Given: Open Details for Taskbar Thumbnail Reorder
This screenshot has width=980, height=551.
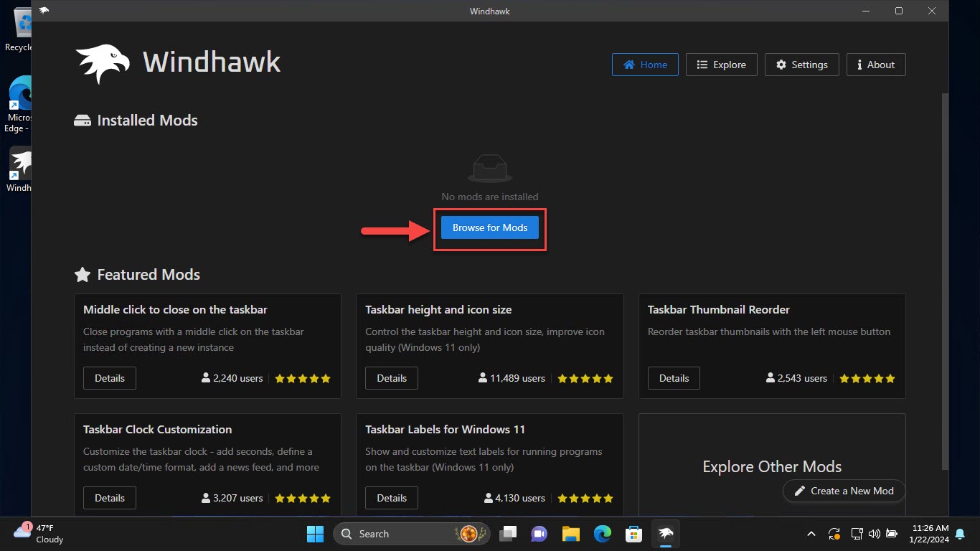Looking at the screenshot, I should click(x=674, y=378).
